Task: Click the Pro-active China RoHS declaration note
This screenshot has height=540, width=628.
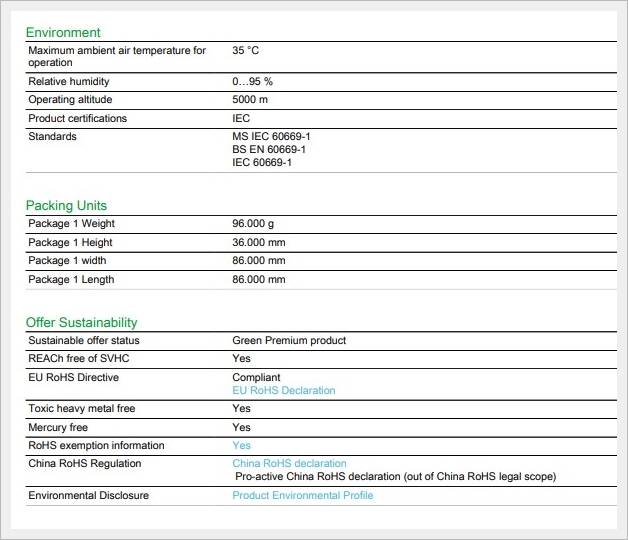Action: pos(394,477)
